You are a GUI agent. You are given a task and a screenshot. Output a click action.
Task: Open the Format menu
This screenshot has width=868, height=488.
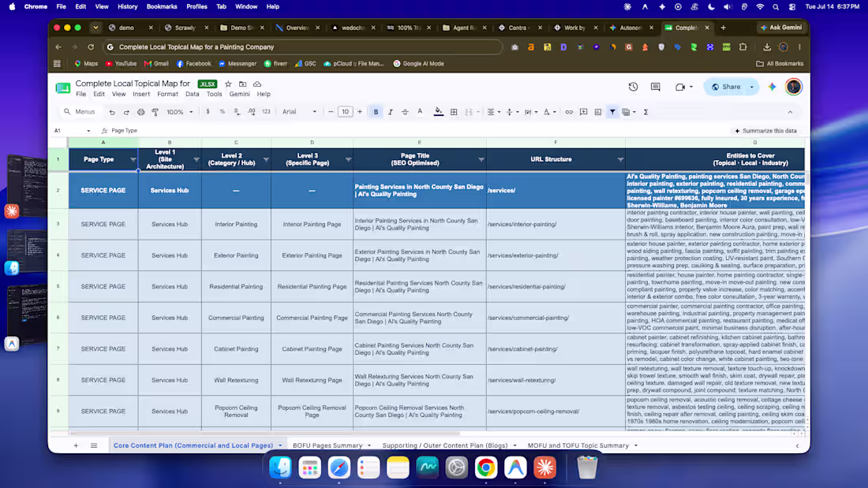167,94
